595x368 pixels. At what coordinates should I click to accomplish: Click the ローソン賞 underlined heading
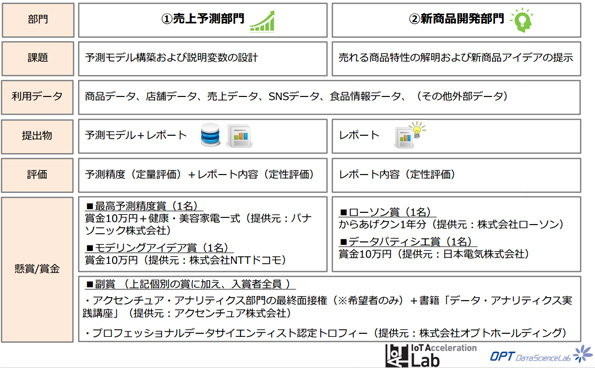click(x=387, y=212)
